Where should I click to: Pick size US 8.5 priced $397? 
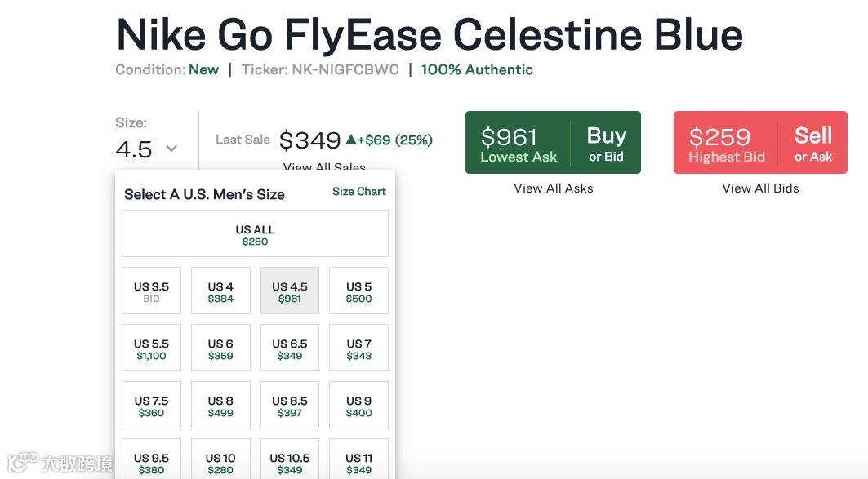click(290, 406)
